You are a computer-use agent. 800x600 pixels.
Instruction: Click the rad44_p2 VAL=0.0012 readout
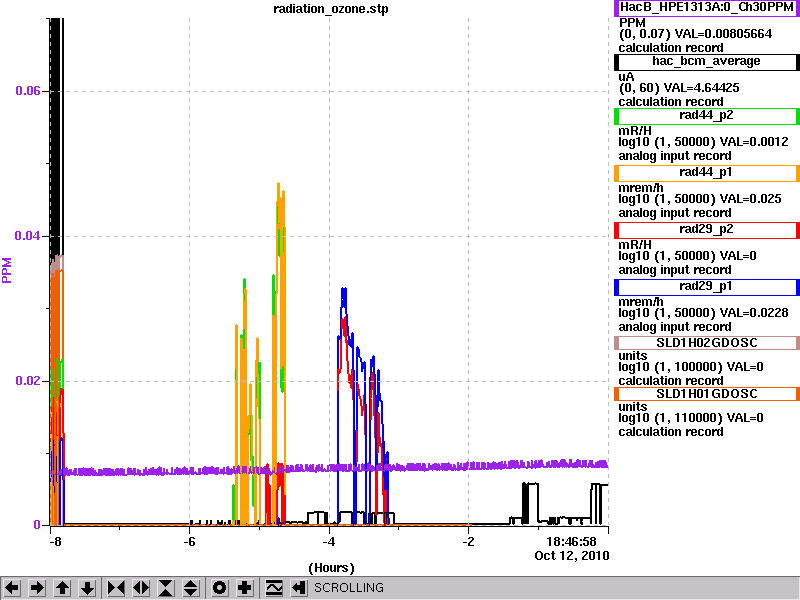click(x=753, y=142)
